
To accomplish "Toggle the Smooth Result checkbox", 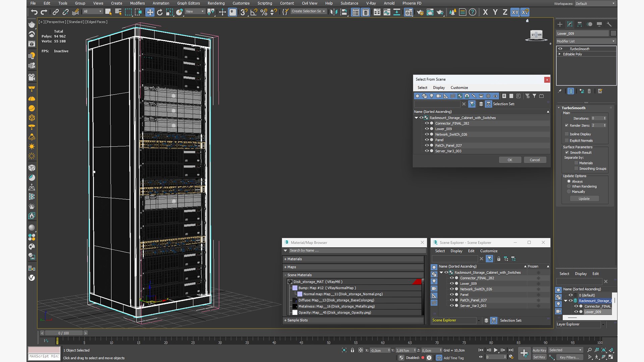I will click(x=567, y=153).
